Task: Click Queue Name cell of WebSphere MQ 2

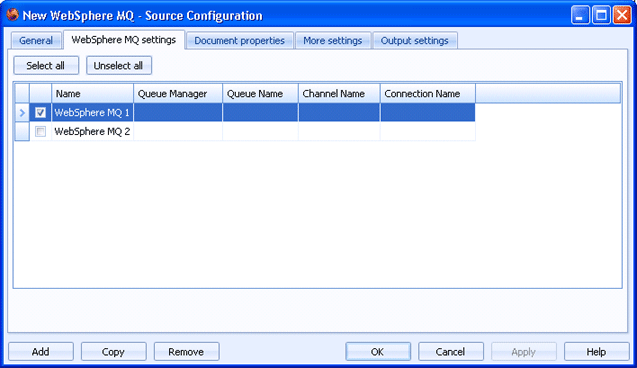Action: click(x=260, y=131)
